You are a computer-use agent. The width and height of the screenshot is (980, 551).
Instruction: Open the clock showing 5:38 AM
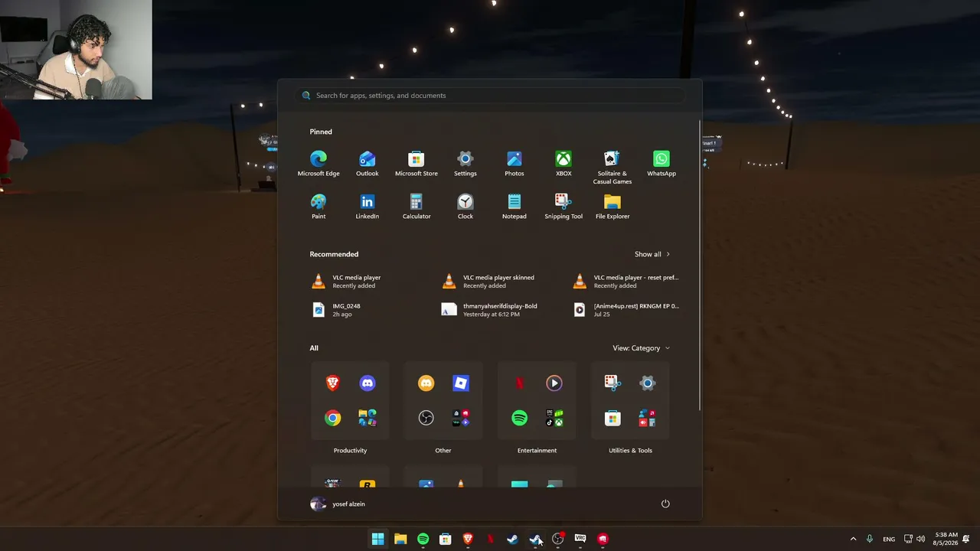[x=946, y=539]
